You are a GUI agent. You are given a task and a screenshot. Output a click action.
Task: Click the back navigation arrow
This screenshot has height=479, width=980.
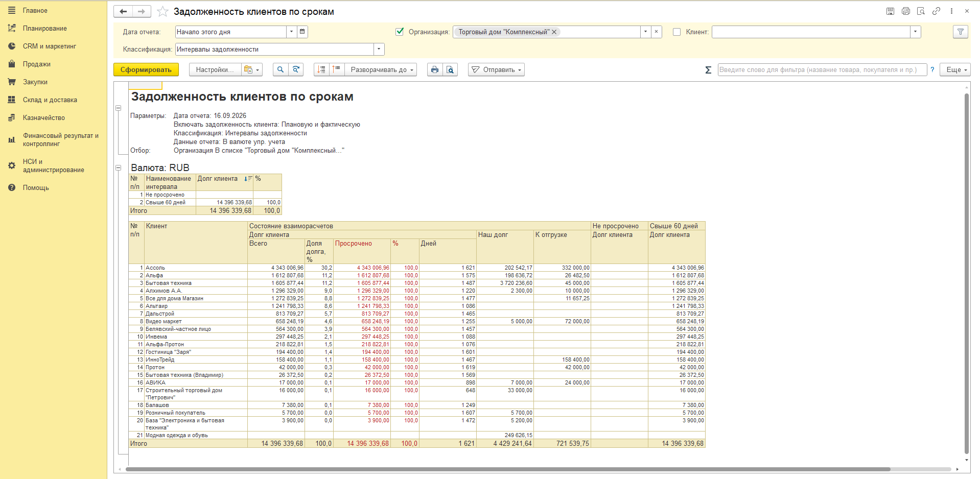(123, 11)
